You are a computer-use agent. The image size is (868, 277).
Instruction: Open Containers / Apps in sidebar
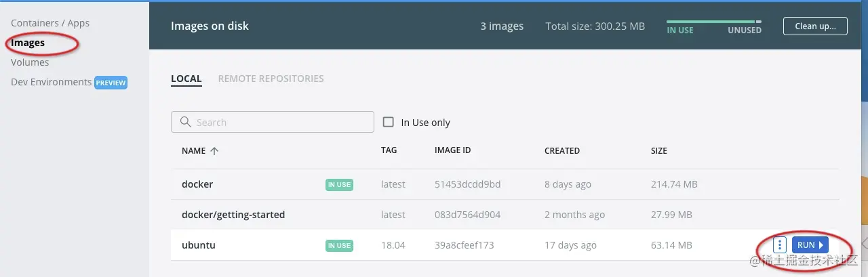50,23
